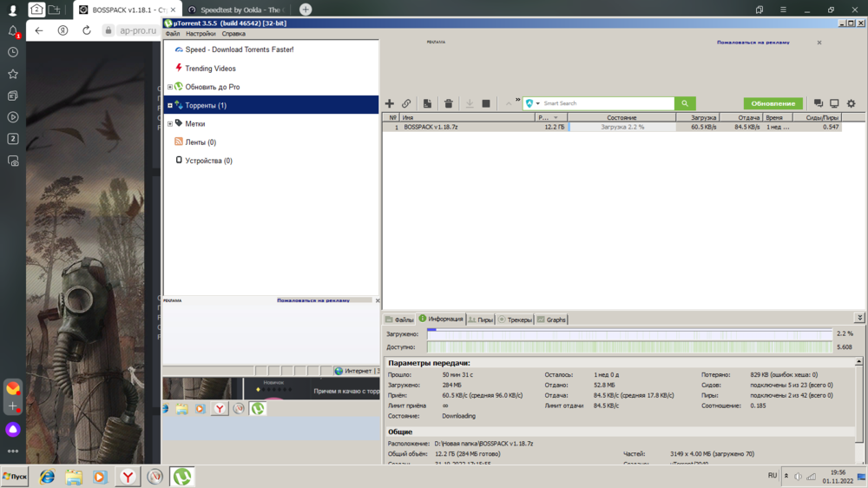The width and height of the screenshot is (868, 488).
Task: Expand the Торренты (1) tree node
Action: point(170,106)
